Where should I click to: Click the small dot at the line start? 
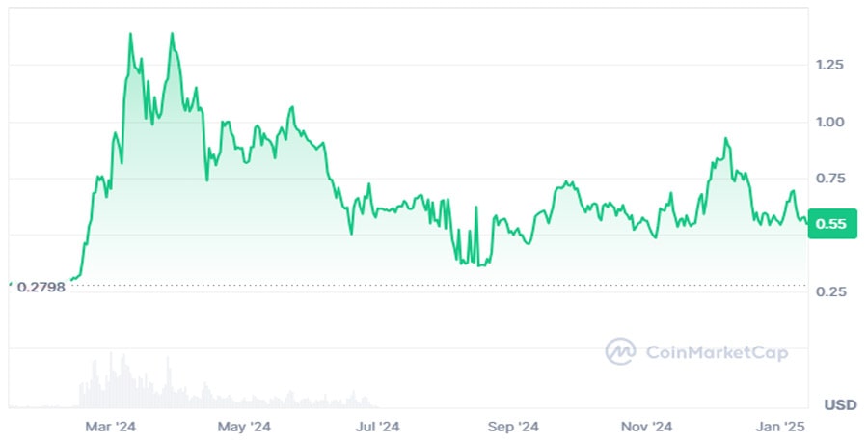coord(10,284)
